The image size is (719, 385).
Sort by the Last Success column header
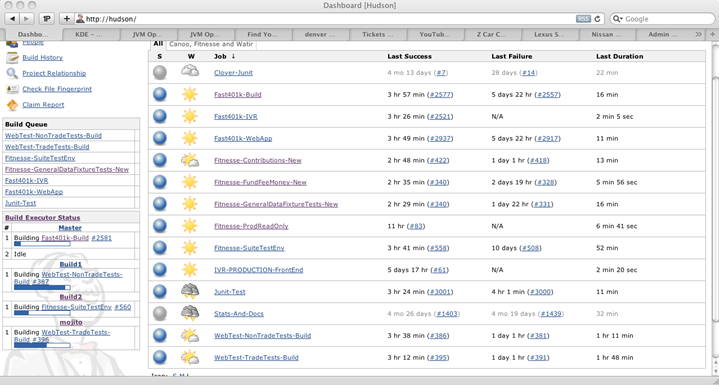click(409, 56)
